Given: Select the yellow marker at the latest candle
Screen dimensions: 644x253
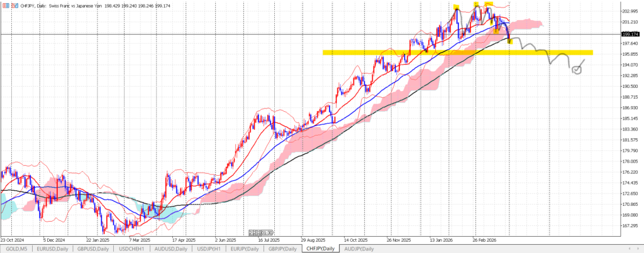Looking at the screenshot, I should point(509,41).
